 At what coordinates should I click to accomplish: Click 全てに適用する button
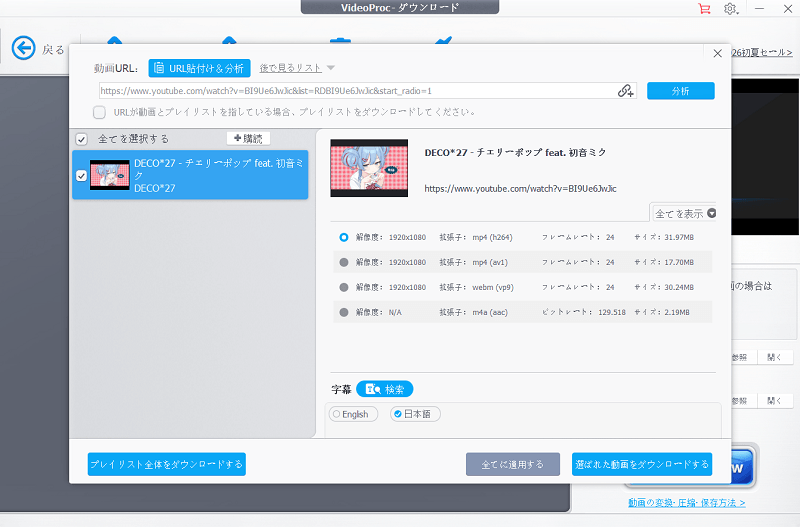click(513, 464)
